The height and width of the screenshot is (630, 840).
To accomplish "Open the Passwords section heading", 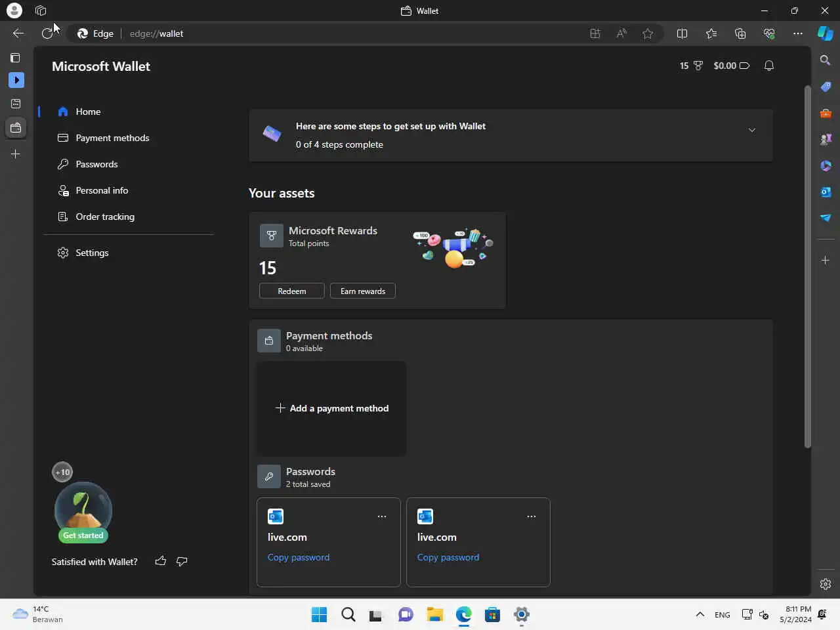I will 310,471.
